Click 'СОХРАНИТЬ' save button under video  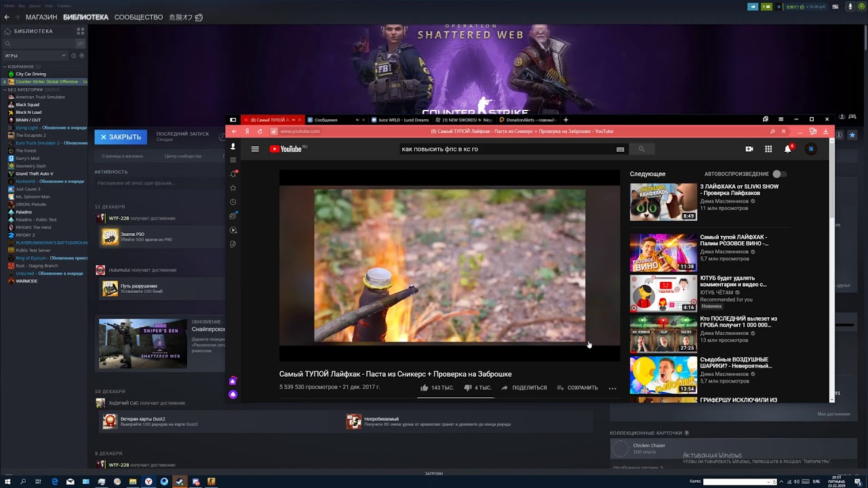(x=577, y=388)
